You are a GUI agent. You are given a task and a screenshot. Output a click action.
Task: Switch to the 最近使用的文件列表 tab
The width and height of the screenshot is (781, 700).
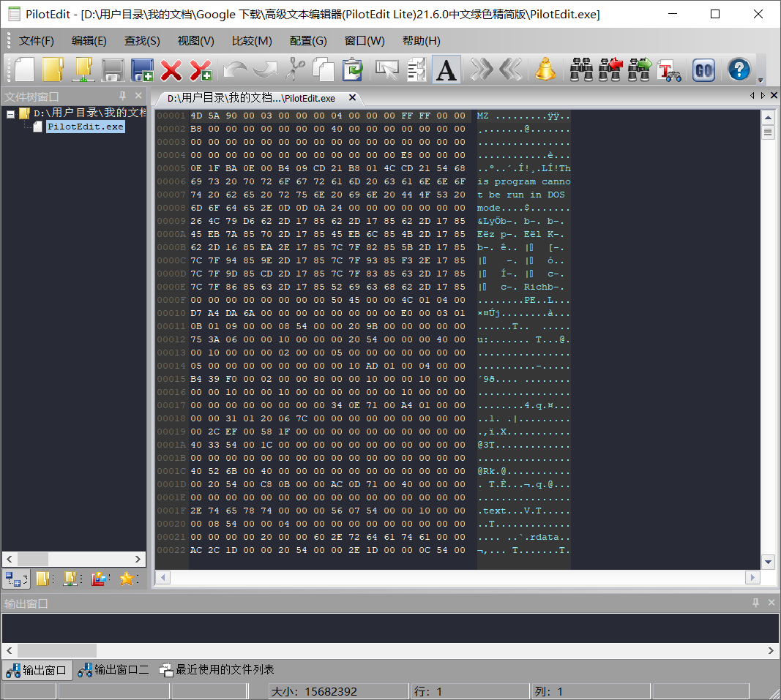217,669
